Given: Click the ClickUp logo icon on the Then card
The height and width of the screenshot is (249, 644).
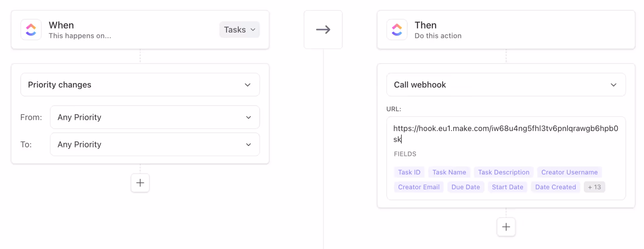Looking at the screenshot, I should (396, 30).
